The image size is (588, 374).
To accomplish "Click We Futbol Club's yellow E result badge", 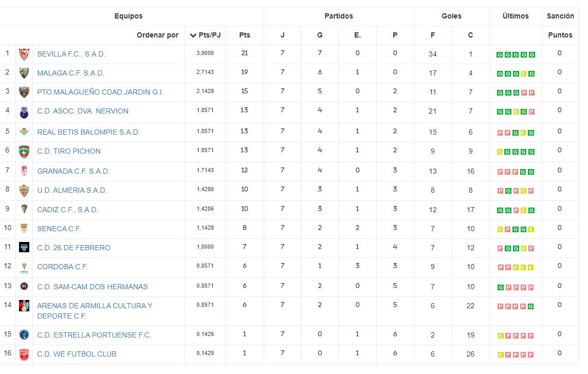I will (500, 354).
